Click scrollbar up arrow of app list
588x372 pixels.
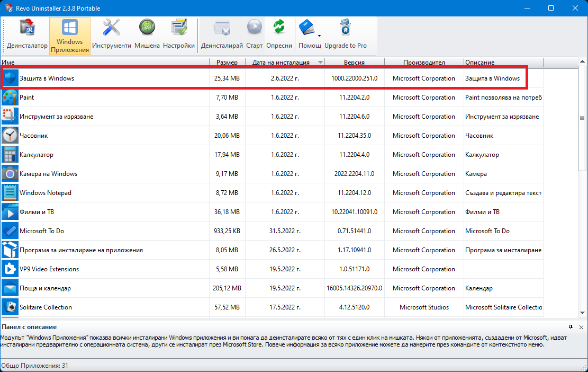(x=582, y=61)
